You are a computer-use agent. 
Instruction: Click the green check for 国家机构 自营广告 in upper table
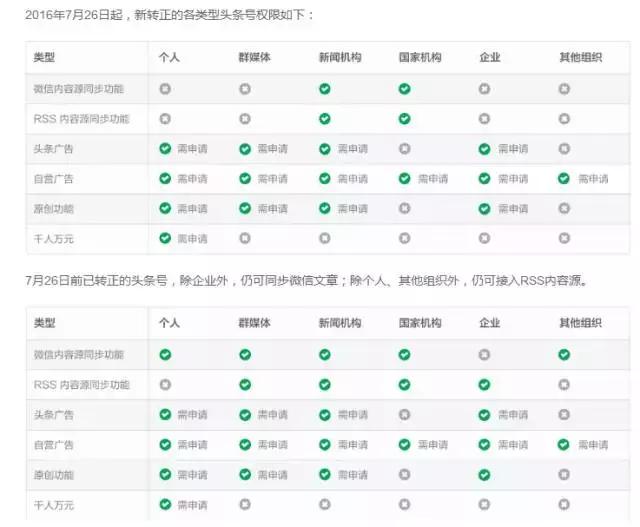[404, 178]
